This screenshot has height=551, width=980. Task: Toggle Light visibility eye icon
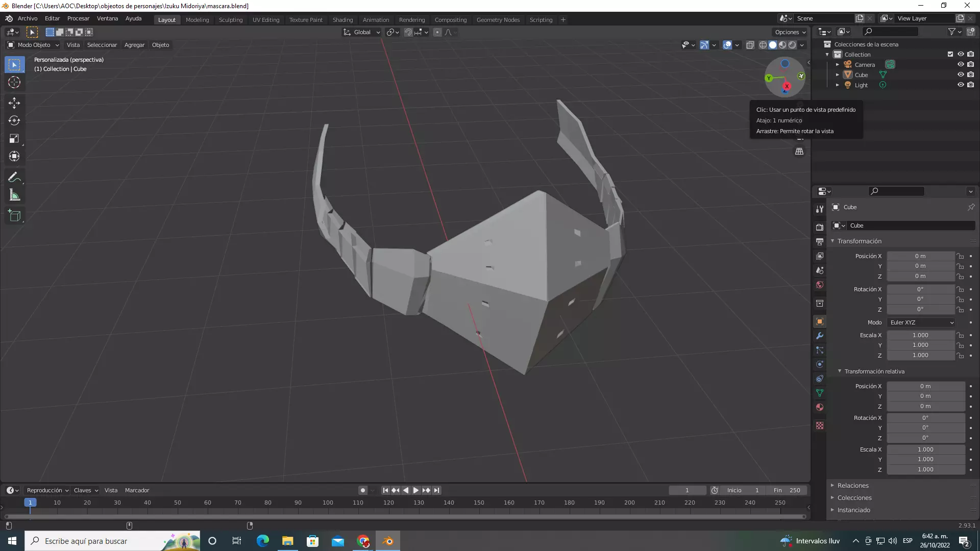pos(960,85)
